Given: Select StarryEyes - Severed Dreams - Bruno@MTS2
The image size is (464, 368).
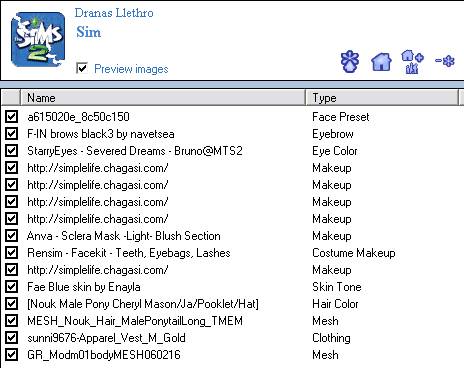Looking at the screenshot, I should click(x=135, y=151).
